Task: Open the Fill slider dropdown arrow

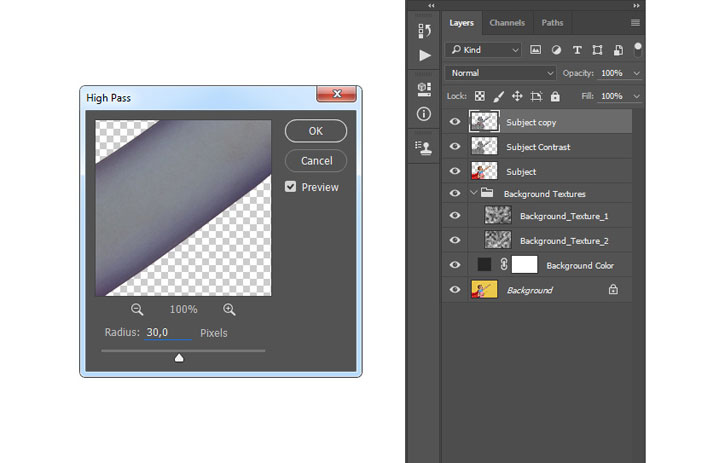Action: tap(637, 96)
